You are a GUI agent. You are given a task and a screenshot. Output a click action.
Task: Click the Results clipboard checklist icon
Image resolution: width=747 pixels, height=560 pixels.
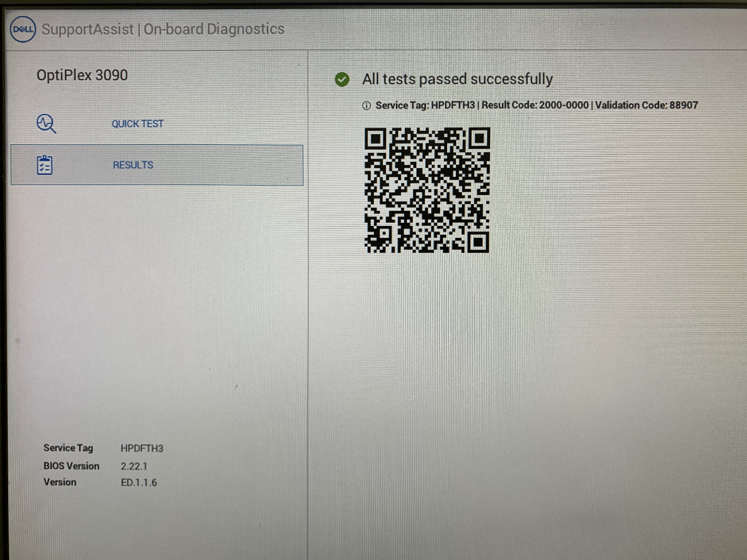tap(45, 165)
